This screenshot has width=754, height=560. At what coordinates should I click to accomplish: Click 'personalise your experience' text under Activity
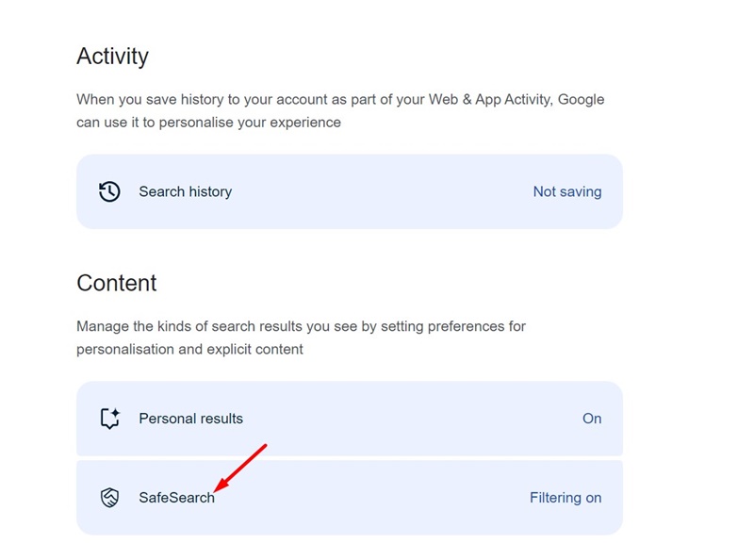(250, 123)
